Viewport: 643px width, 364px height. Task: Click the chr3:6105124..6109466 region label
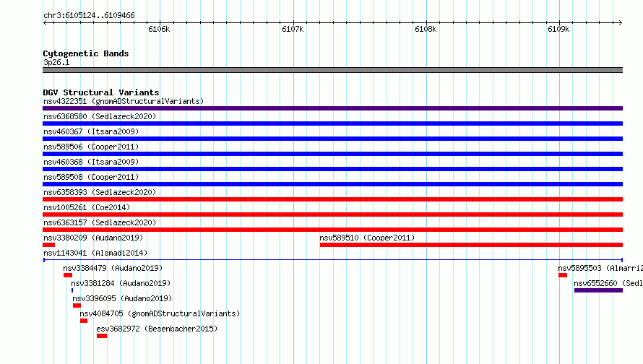(89, 15)
